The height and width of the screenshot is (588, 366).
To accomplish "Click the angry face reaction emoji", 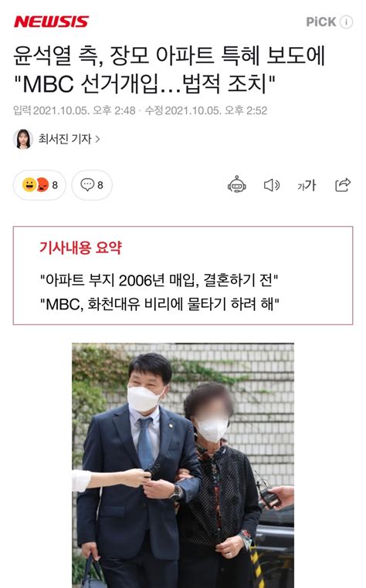I will (x=42, y=184).
